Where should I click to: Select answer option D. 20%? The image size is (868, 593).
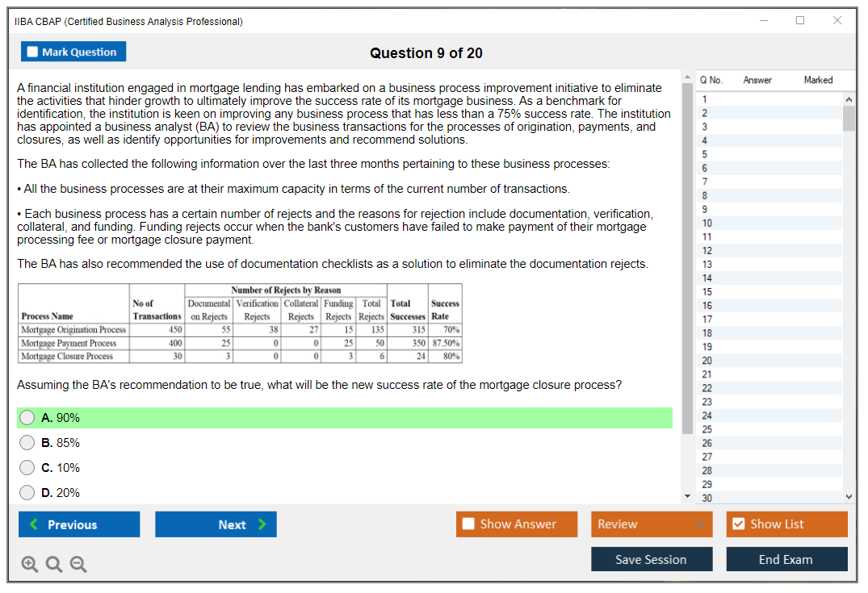(27, 493)
